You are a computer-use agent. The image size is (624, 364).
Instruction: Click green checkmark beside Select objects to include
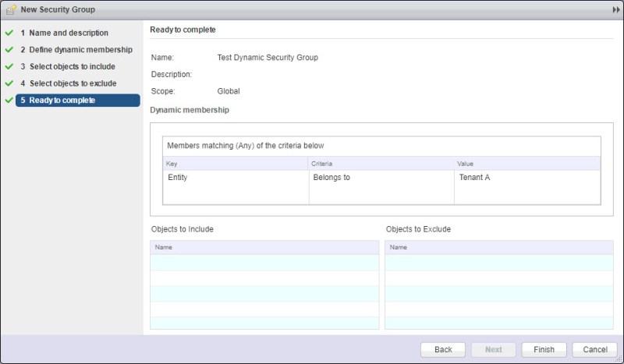(x=9, y=67)
